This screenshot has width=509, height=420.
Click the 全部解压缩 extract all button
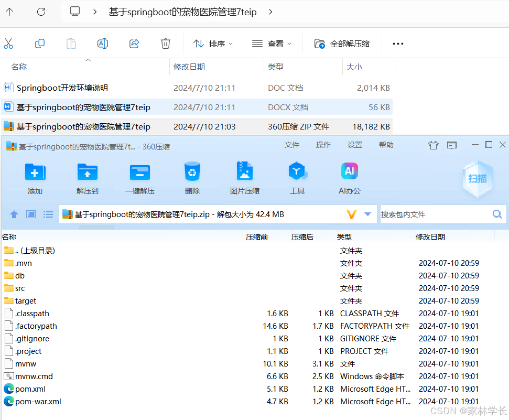click(342, 44)
